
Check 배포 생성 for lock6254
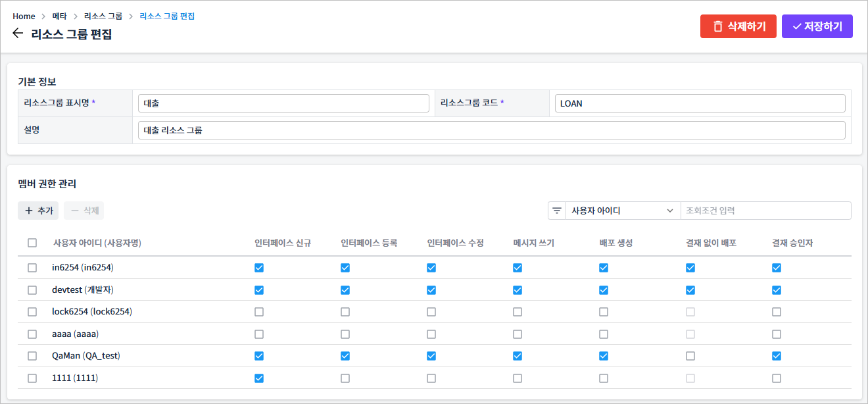(604, 311)
